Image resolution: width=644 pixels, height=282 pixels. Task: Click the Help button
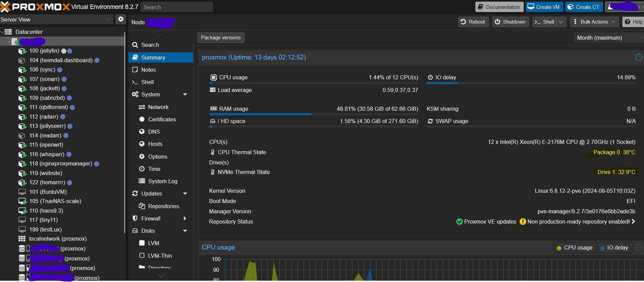(x=633, y=22)
